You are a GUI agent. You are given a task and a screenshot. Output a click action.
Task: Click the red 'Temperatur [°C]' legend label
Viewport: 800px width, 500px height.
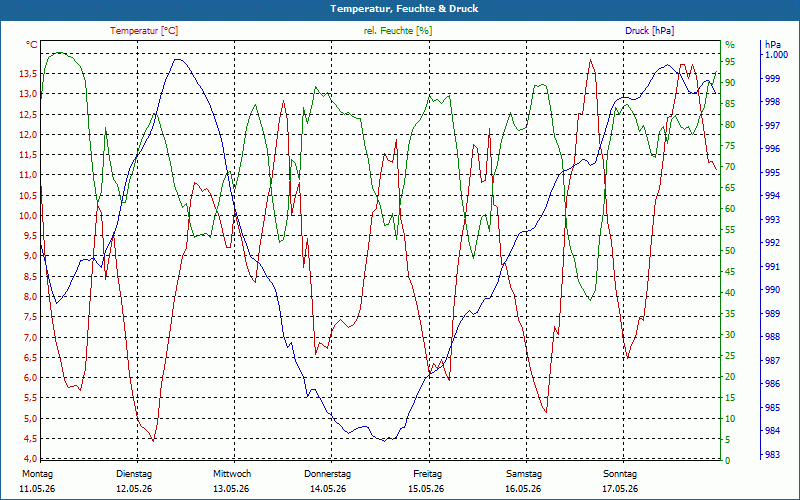tap(144, 31)
